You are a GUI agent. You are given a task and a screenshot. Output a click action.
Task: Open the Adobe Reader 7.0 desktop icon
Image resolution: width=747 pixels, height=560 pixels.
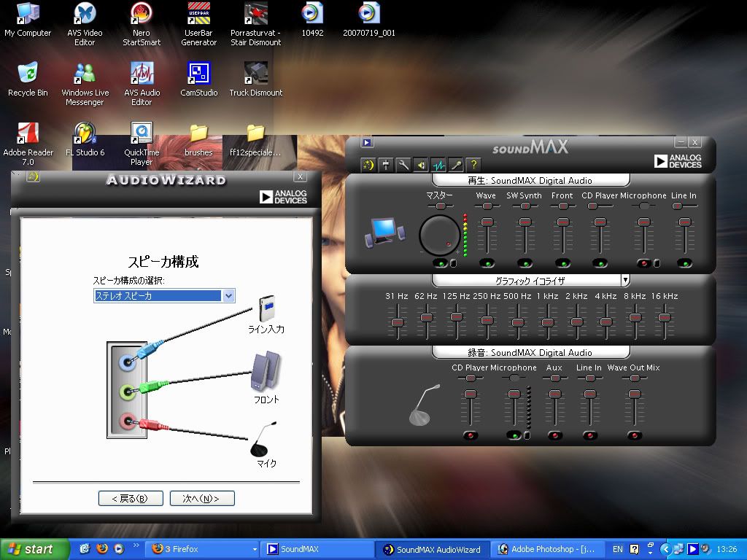pyautogui.click(x=28, y=144)
